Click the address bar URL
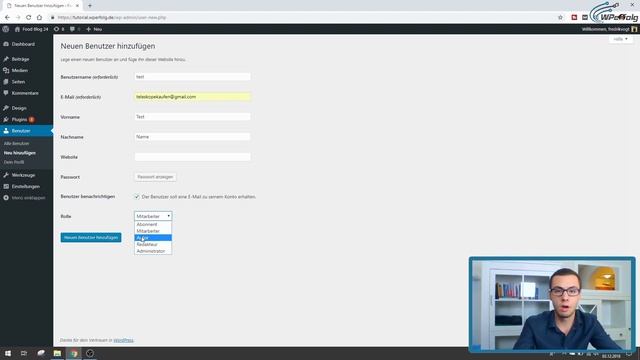 point(112,18)
